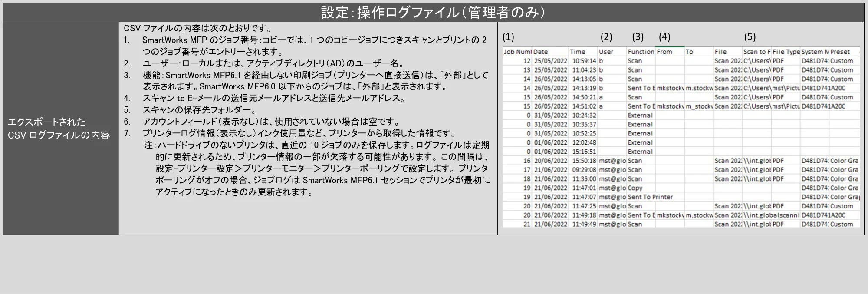The width and height of the screenshot is (868, 294).
Task: Select the From column header cell
Action: (x=670, y=52)
